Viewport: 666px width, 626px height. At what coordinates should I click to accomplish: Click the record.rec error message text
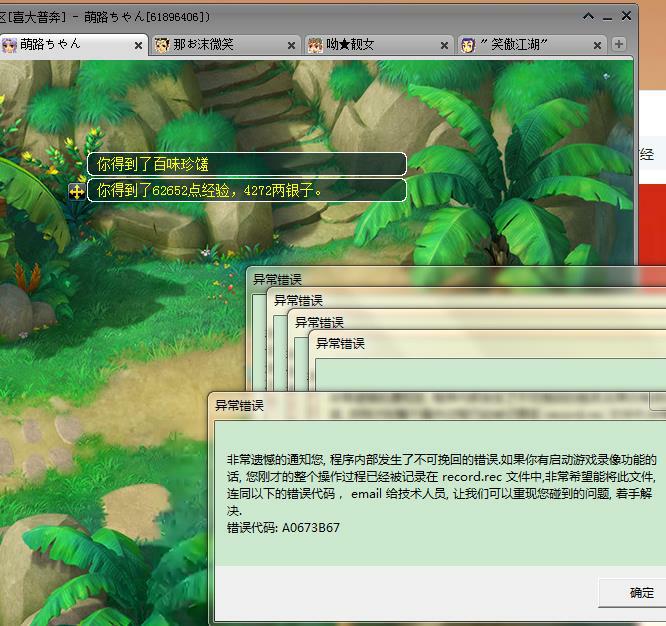tap(442, 485)
